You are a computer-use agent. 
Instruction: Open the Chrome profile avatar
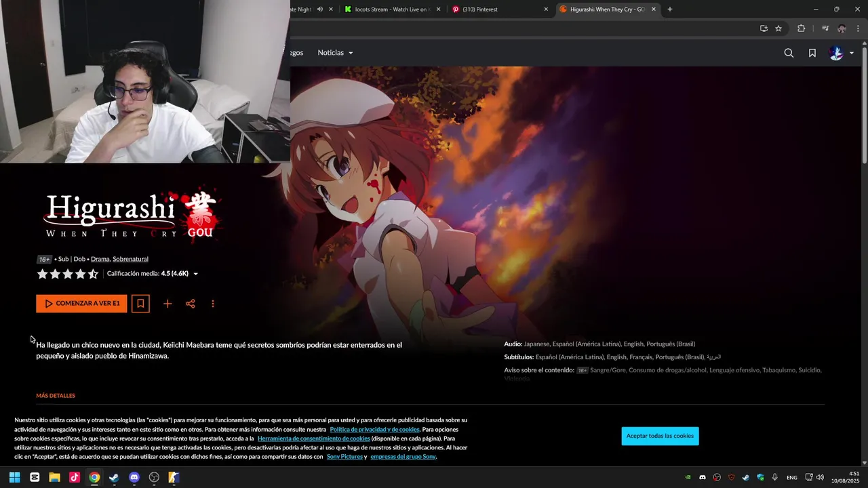pos(842,28)
